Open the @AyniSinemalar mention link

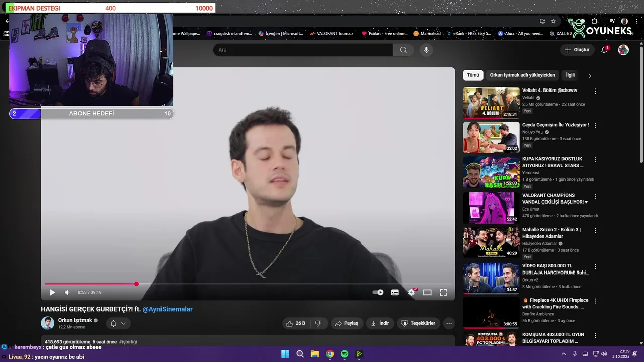tap(168, 309)
